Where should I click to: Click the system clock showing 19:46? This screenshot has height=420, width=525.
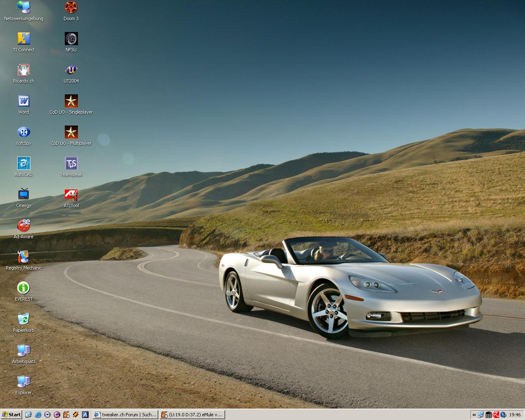(x=515, y=415)
